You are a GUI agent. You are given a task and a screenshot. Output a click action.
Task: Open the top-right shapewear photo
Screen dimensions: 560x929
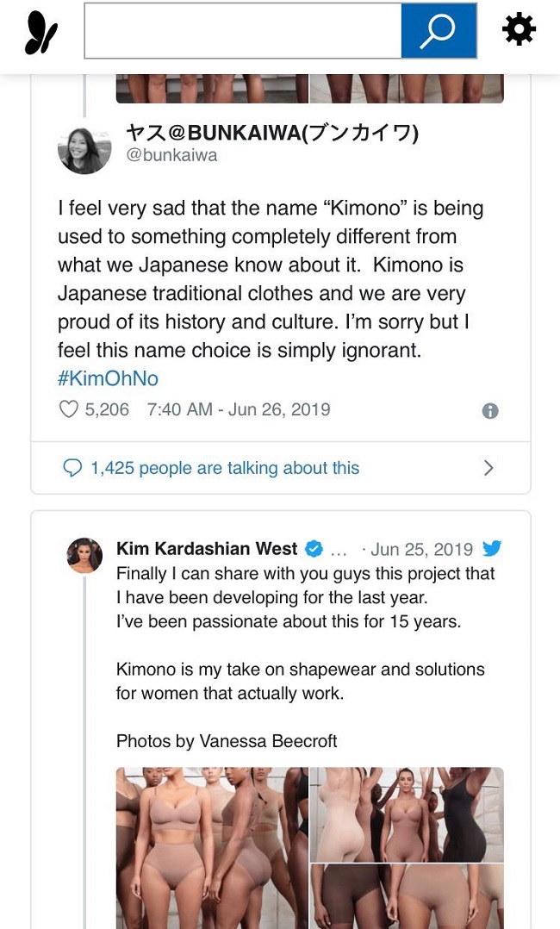click(x=407, y=814)
